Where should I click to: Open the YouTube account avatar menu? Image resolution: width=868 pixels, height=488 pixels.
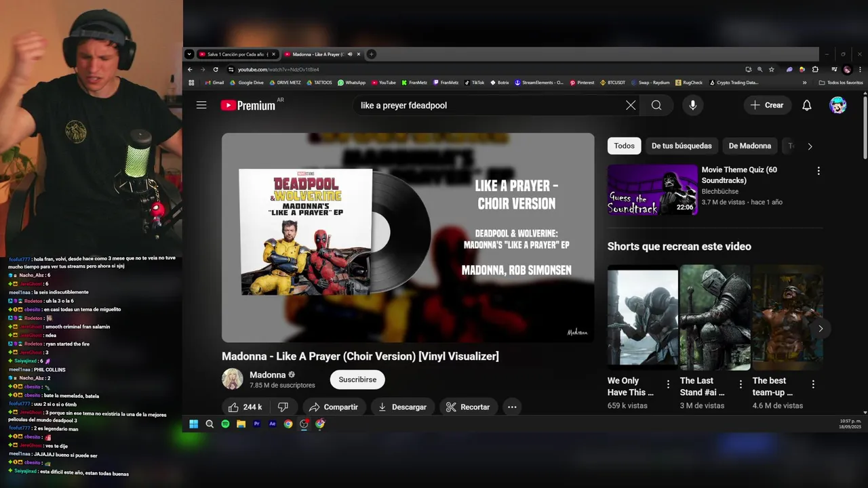point(838,105)
